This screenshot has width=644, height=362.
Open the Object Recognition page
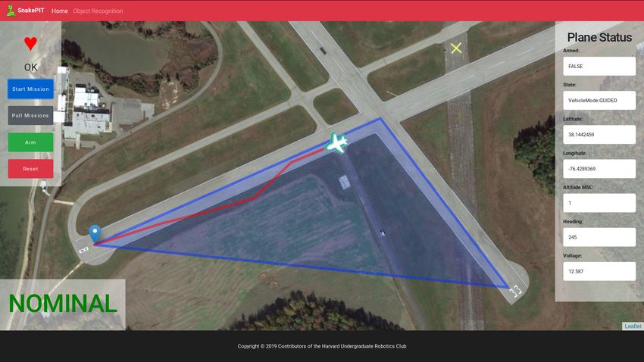tap(98, 11)
